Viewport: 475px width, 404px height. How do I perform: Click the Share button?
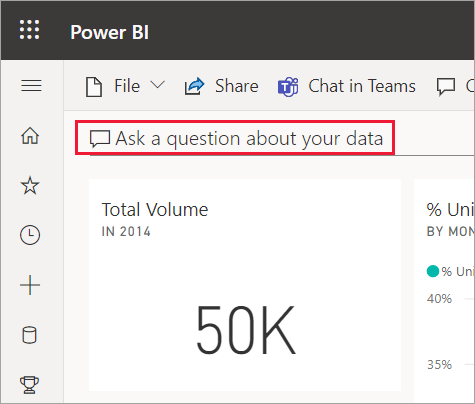pyautogui.click(x=222, y=86)
